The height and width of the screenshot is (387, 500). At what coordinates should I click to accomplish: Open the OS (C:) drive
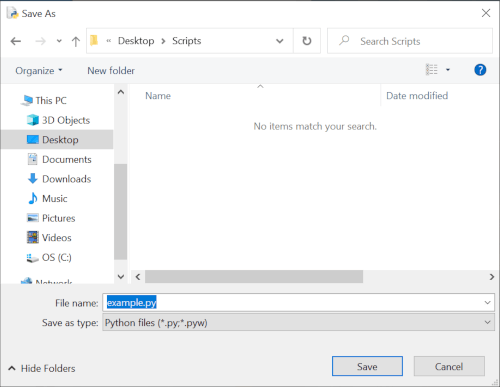coord(57,257)
